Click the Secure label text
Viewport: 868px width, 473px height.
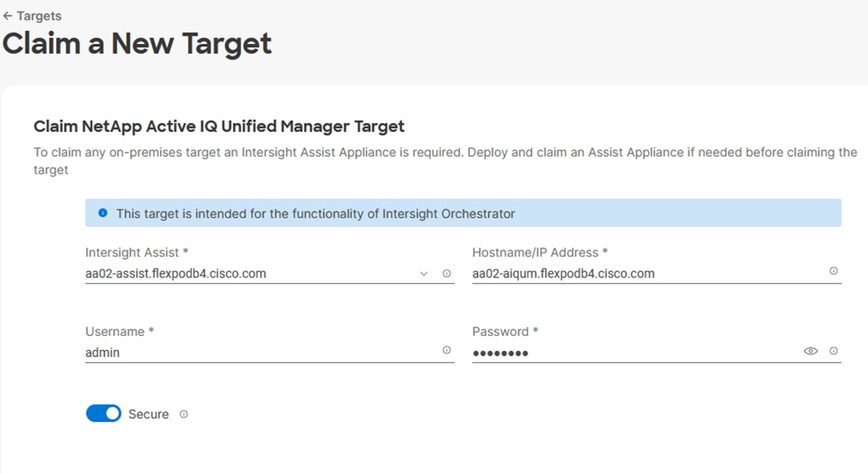[149, 414]
